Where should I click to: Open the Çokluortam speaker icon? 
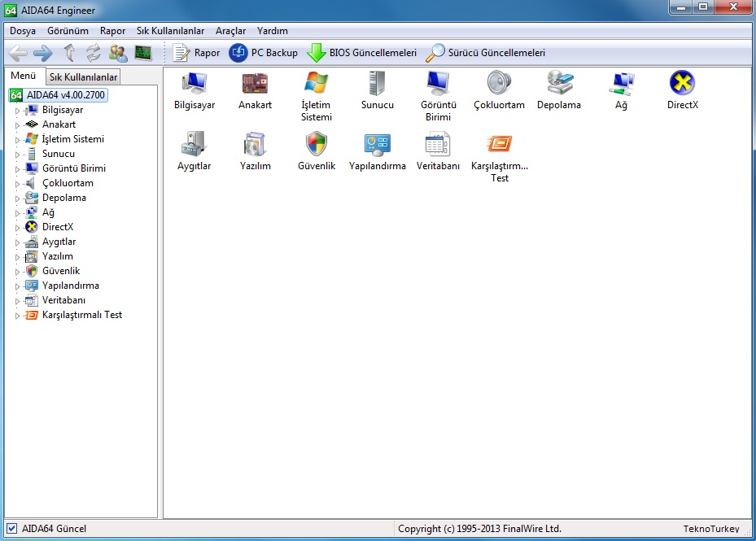pos(499,84)
